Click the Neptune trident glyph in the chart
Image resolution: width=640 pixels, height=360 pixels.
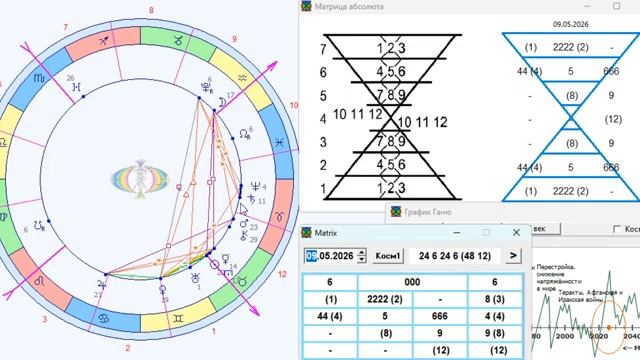[x=256, y=187]
